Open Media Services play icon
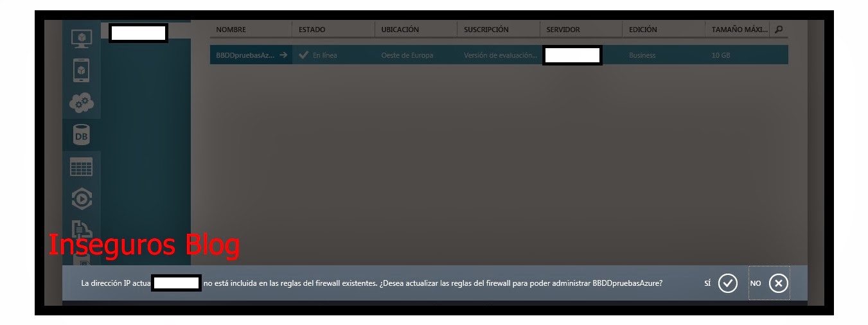868x325 pixels. pyautogui.click(x=82, y=199)
